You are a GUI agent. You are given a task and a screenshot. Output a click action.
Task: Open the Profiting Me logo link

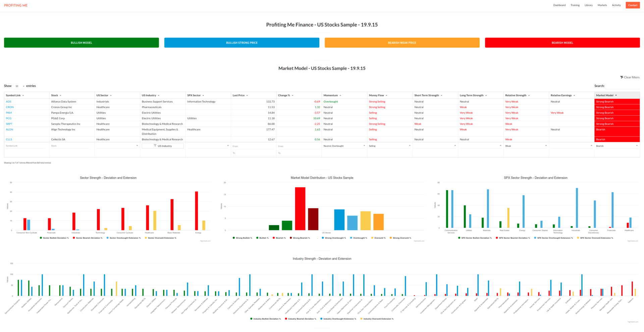[16, 5]
